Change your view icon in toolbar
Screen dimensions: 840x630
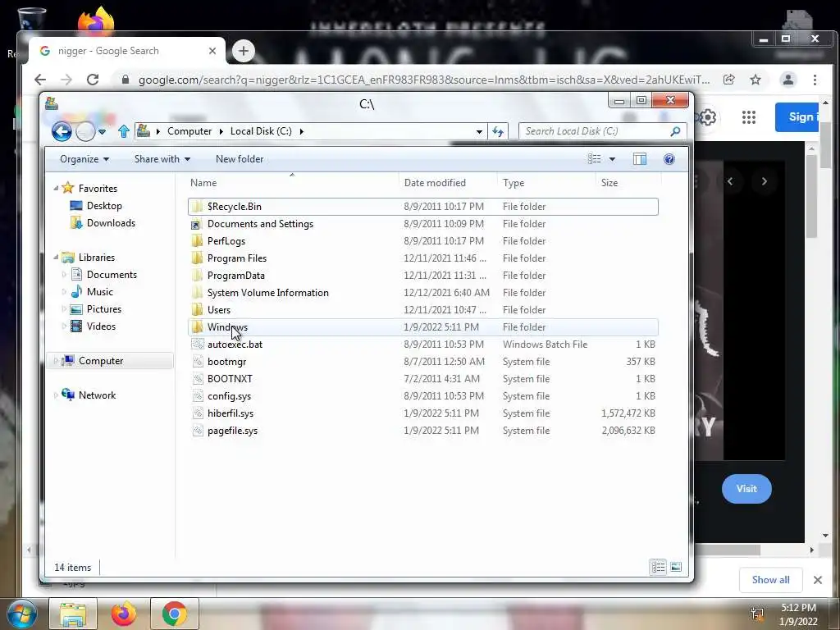(594, 159)
